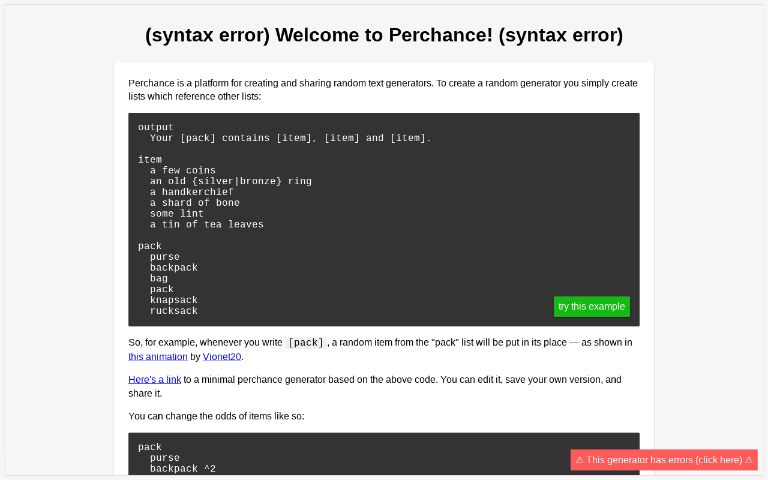Click the "item" list name in code
This screenshot has width=768, height=480.
[150, 159]
